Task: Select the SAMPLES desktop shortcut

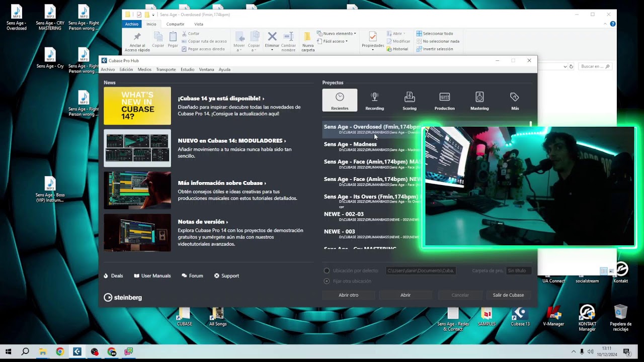Action: pyautogui.click(x=487, y=317)
